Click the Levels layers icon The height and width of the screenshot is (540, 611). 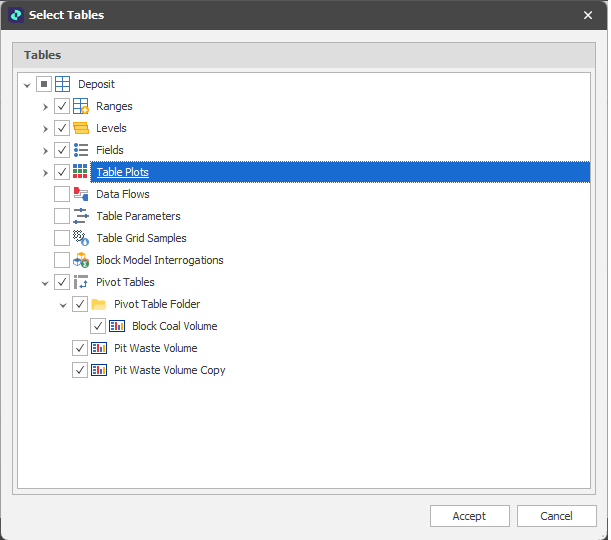(81, 128)
